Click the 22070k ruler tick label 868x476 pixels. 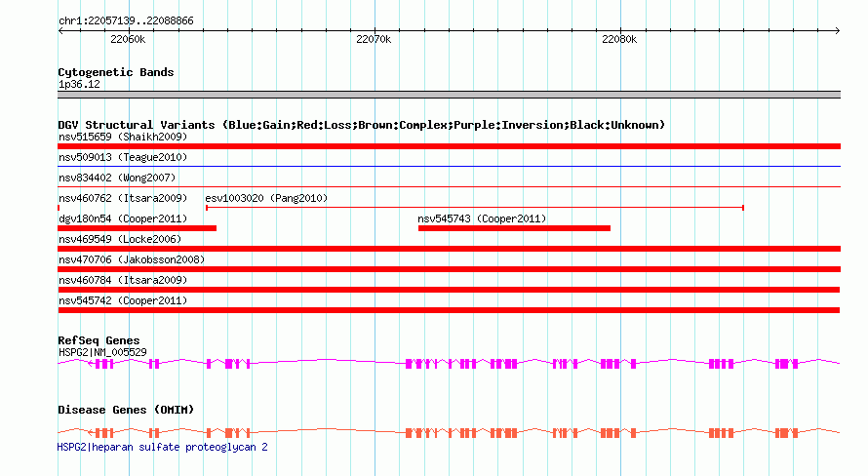[374, 39]
